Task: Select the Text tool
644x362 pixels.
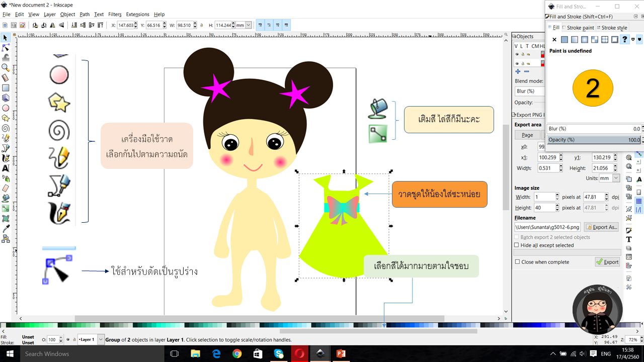Action: (6, 168)
